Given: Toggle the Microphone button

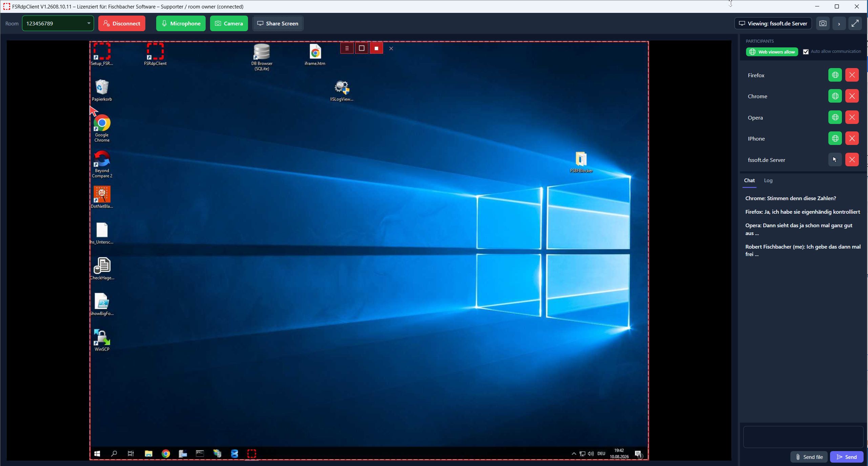Looking at the screenshot, I should [181, 23].
